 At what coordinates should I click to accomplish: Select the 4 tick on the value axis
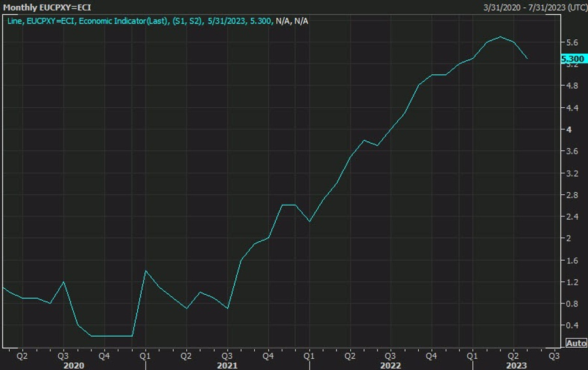coord(569,129)
